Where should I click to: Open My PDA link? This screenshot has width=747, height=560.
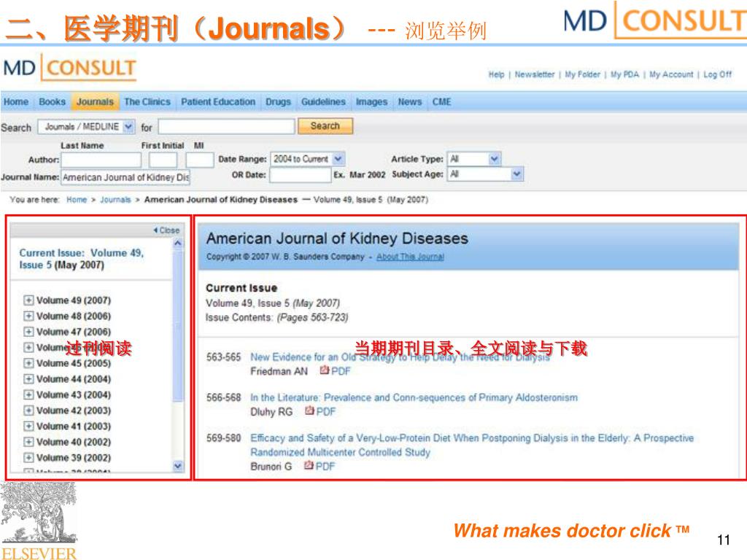[624, 75]
